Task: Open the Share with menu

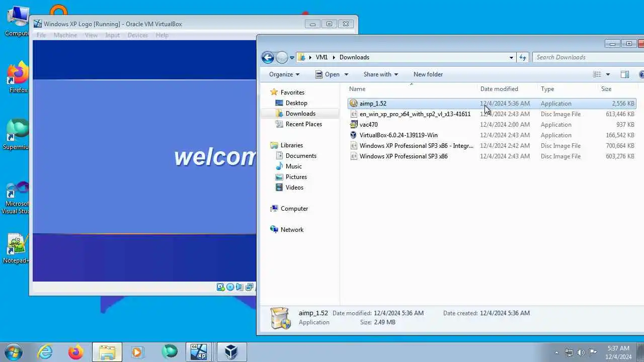Action: tap(381, 74)
